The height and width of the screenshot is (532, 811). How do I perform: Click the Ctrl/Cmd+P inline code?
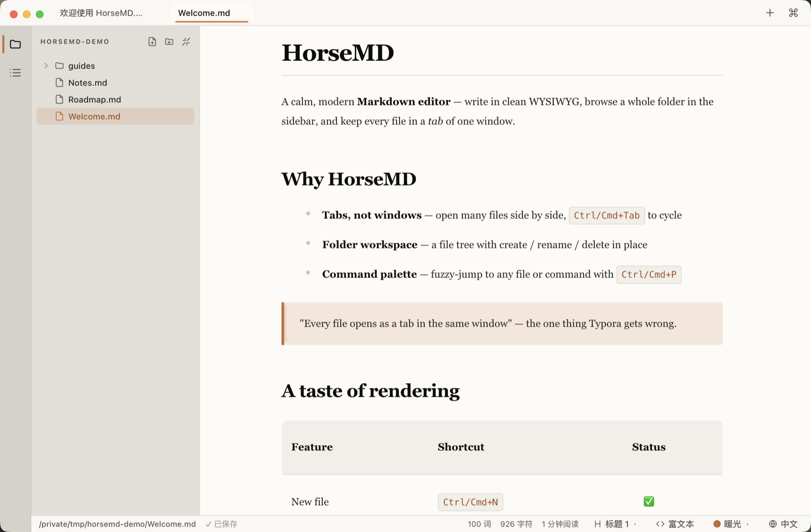coord(649,275)
